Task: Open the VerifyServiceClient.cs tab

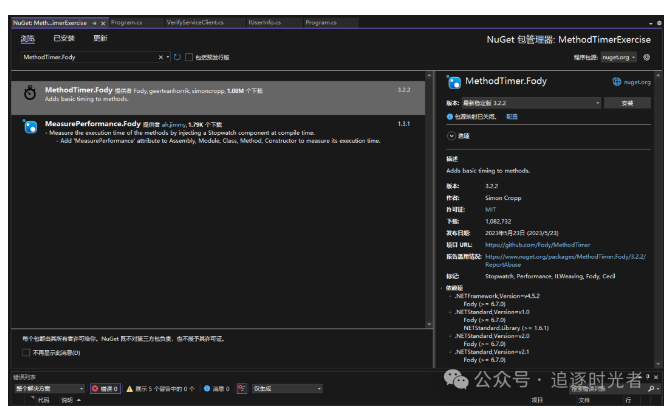Action: point(195,23)
